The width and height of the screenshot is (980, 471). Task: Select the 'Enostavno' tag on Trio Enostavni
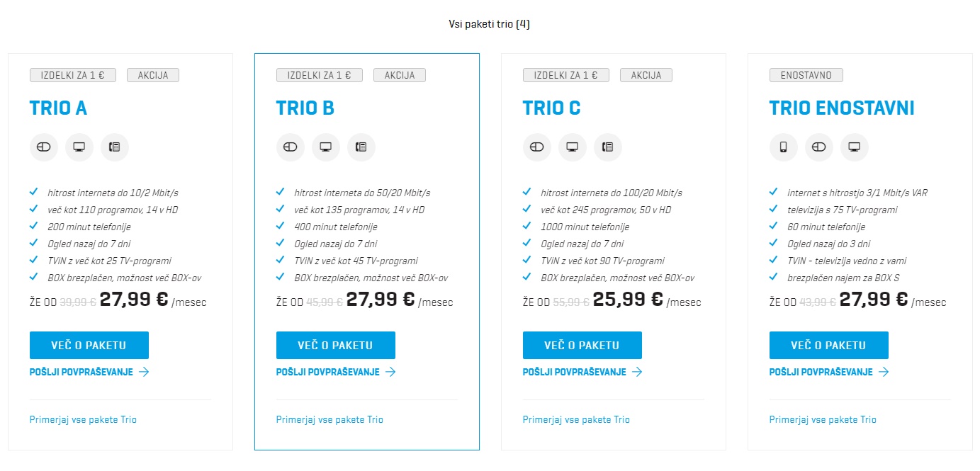click(x=806, y=75)
